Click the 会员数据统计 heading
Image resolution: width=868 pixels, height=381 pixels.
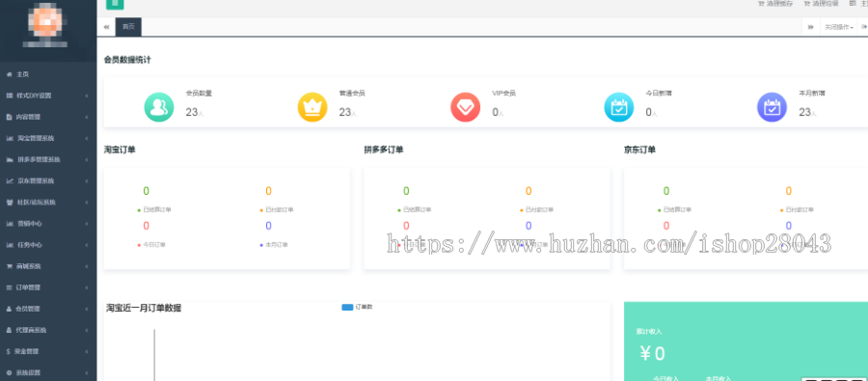coord(127,60)
